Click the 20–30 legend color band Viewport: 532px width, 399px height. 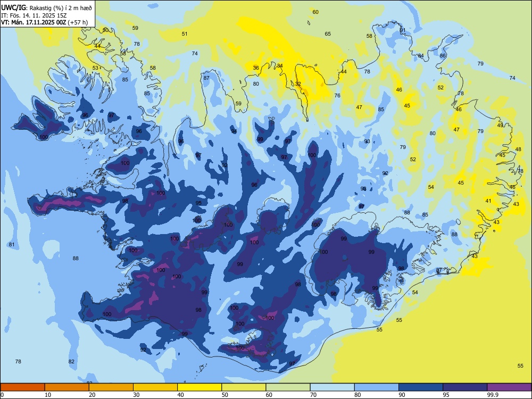click(111, 387)
